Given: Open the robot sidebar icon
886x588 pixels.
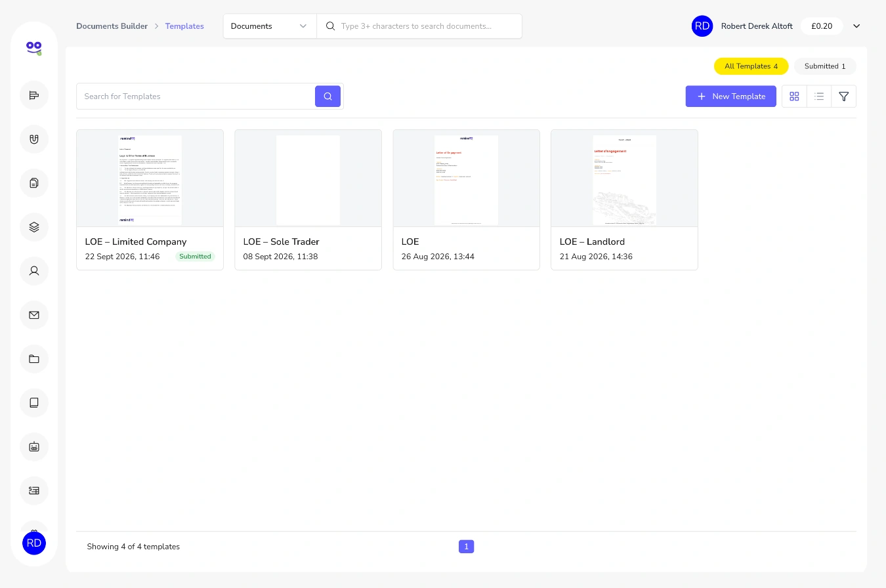Looking at the screenshot, I should click(x=34, y=447).
